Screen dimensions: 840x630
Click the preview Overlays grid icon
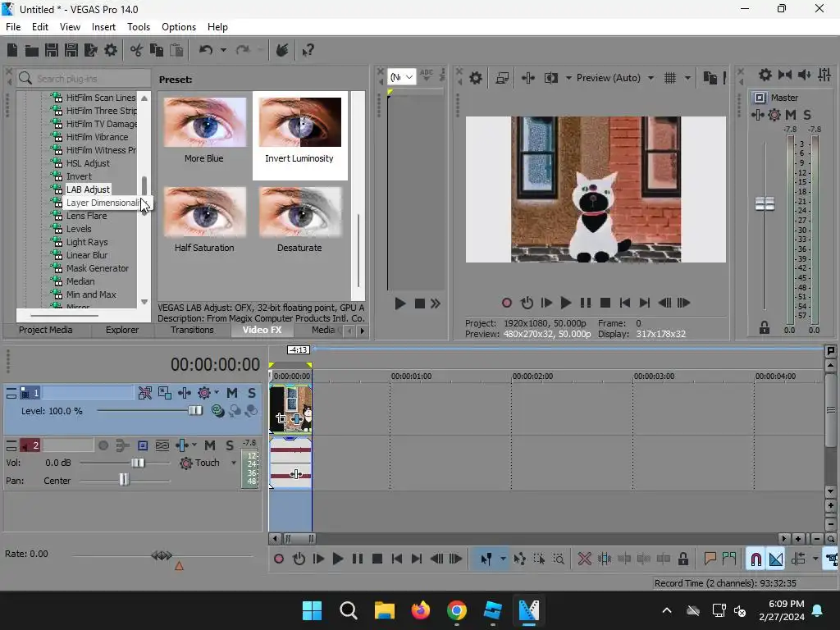pos(670,78)
